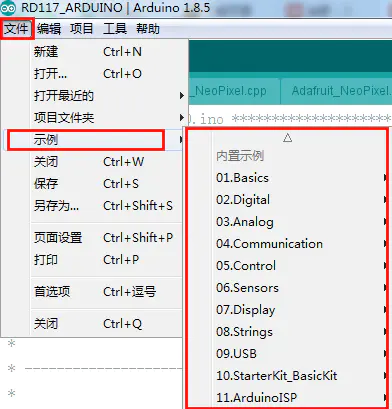Open 首选项 preferences
The height and width of the screenshot is (409, 392).
pos(93,292)
